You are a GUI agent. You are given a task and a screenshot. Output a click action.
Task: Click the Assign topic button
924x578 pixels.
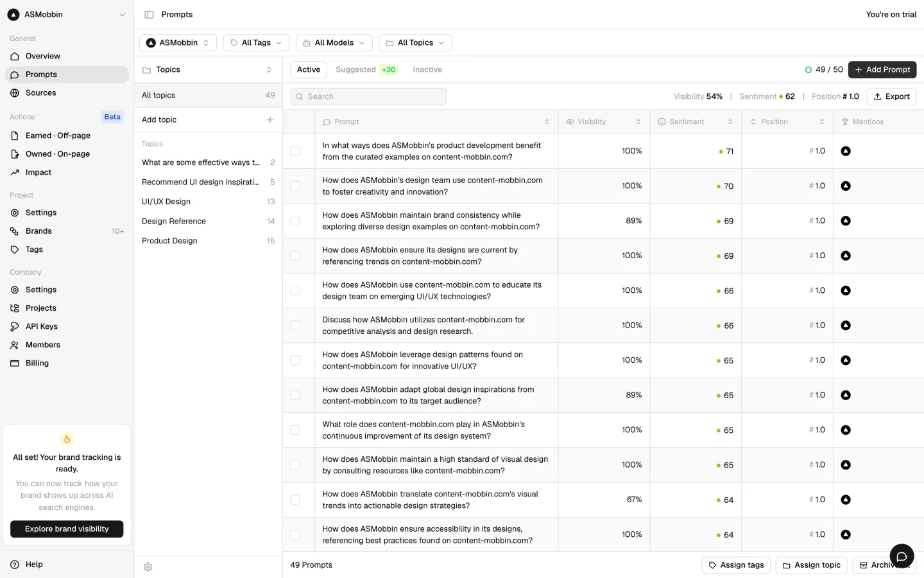(x=811, y=565)
